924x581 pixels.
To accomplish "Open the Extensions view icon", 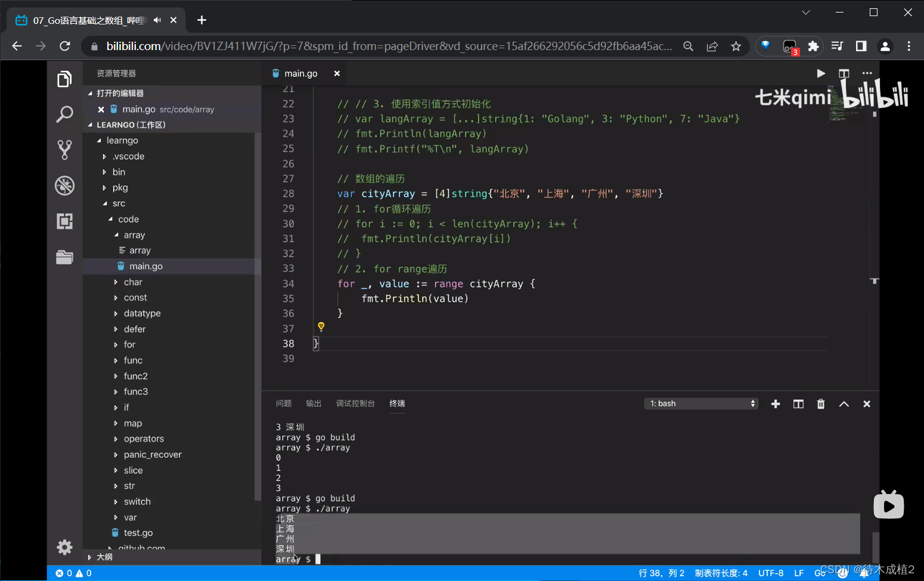I will click(x=64, y=221).
